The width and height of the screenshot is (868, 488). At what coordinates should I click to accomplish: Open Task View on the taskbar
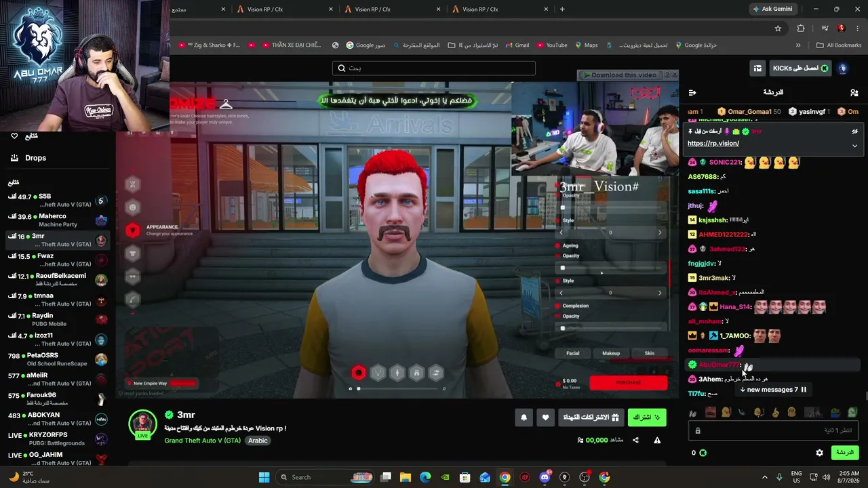(386, 477)
